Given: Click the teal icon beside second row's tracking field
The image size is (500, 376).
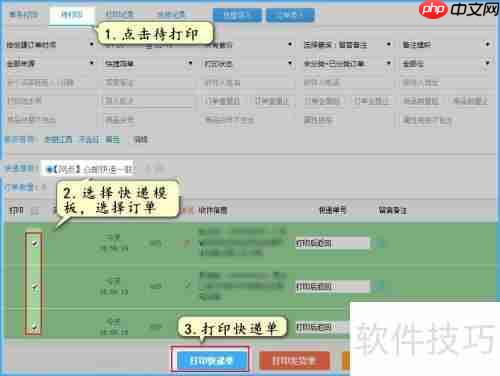Looking at the screenshot, I should 379,286.
